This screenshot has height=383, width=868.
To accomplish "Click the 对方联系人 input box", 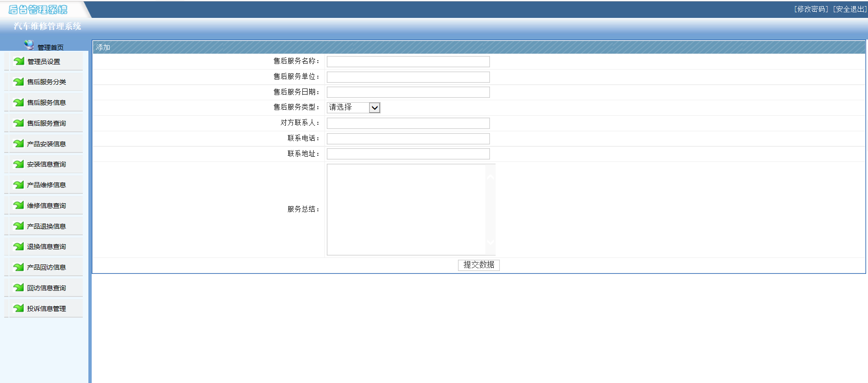I will point(408,123).
